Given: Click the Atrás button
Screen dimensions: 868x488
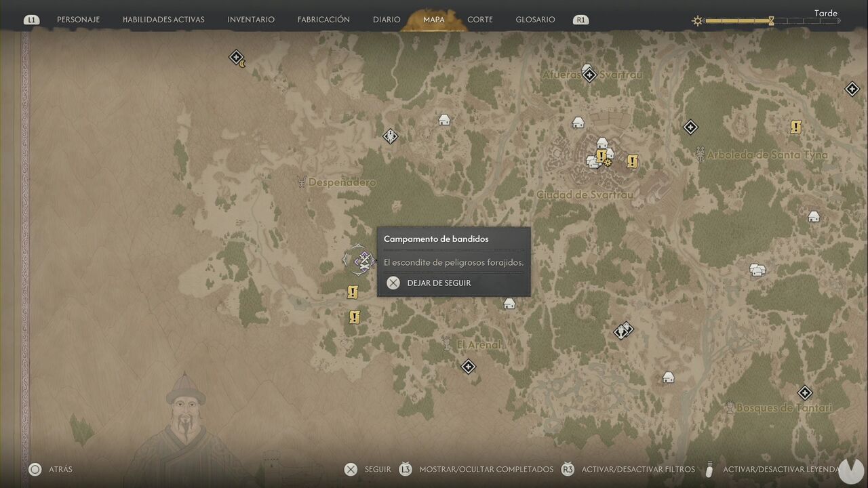Looking at the screenshot, I should tap(50, 469).
